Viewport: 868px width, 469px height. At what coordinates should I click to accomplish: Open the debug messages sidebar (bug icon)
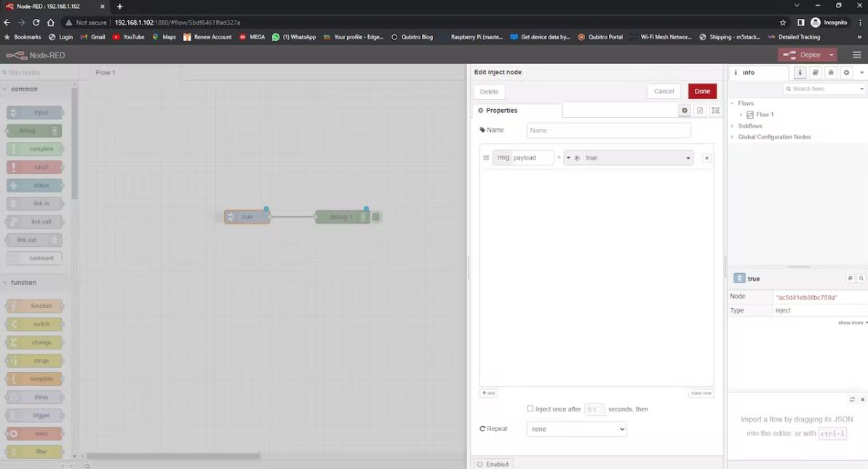[x=831, y=72]
